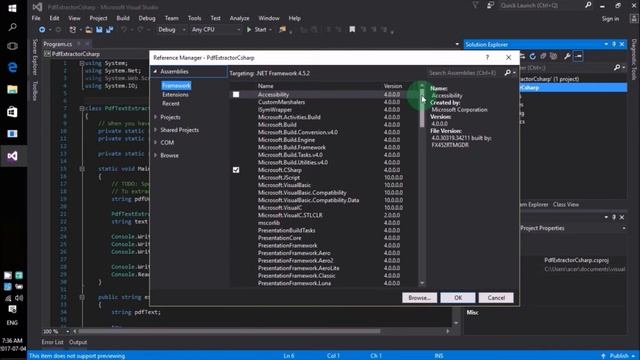Image resolution: width=640 pixels, height=360 pixels.
Task: Click the New Project toolbar icon
Action: click(73, 29)
